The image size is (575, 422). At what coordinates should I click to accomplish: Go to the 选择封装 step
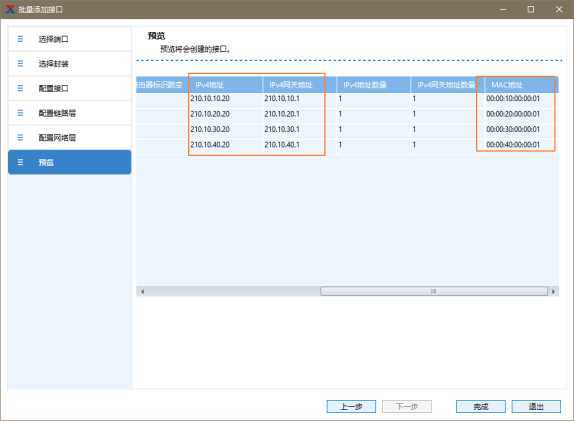70,64
